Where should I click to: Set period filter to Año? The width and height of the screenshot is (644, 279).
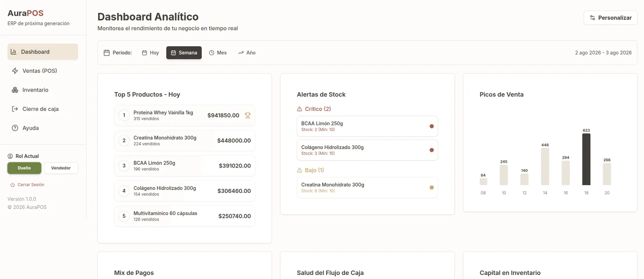pos(247,53)
